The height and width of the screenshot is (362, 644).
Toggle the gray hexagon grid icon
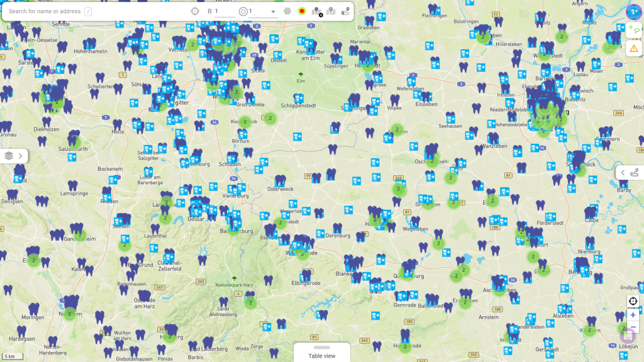pos(287,11)
